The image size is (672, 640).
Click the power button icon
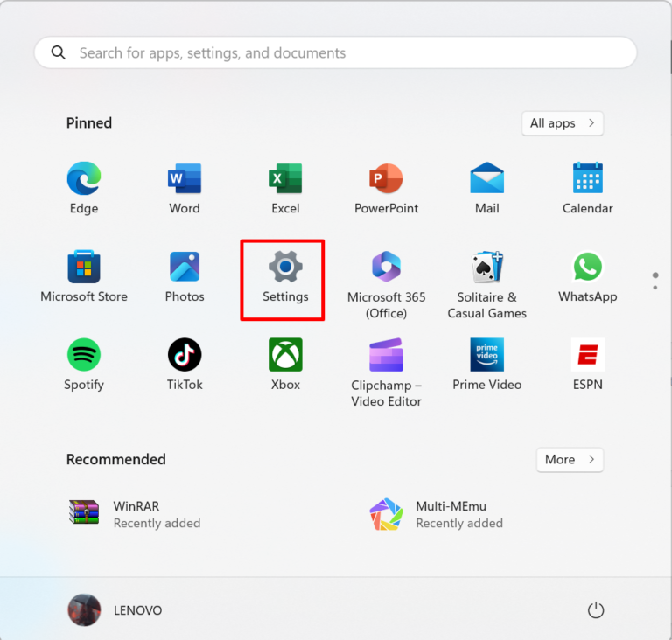[596, 610]
